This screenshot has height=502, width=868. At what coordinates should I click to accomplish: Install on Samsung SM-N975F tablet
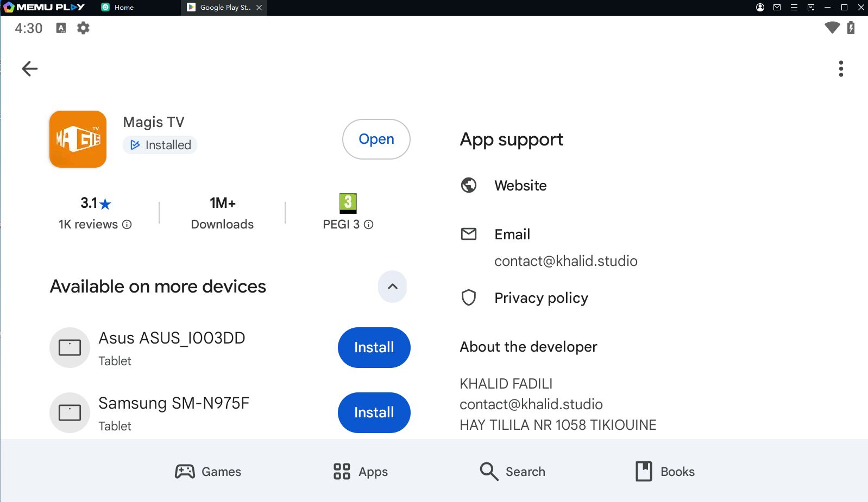374,412
